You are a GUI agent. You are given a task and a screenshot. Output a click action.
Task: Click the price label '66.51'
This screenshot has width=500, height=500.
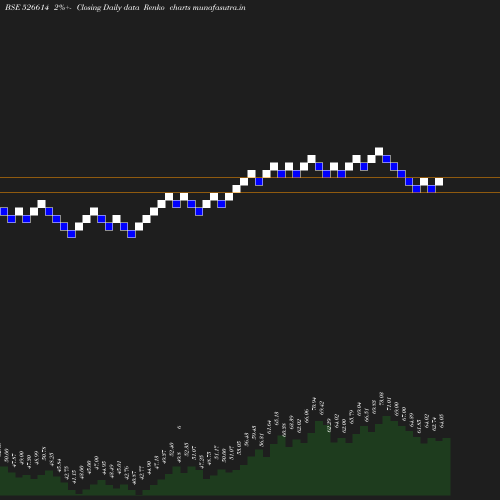pyautogui.click(x=367, y=415)
